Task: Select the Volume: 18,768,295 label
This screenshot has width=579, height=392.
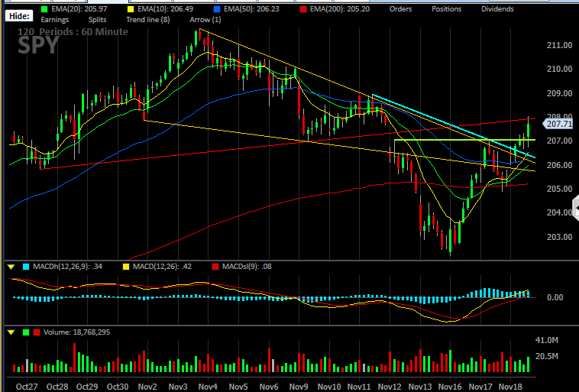Action: [77, 332]
